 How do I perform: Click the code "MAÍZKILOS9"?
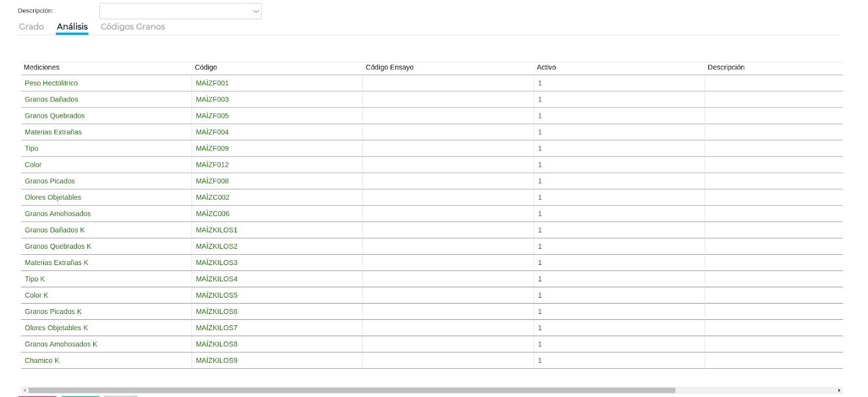point(216,360)
